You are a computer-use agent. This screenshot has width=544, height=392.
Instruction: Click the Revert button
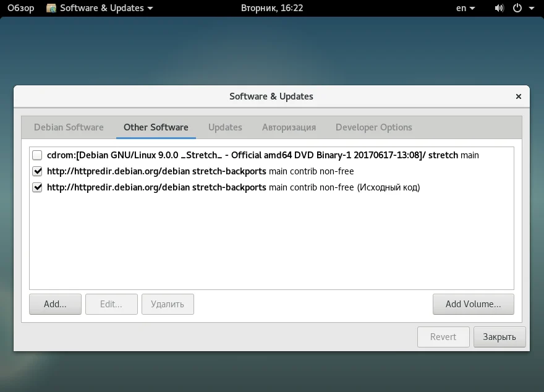443,337
